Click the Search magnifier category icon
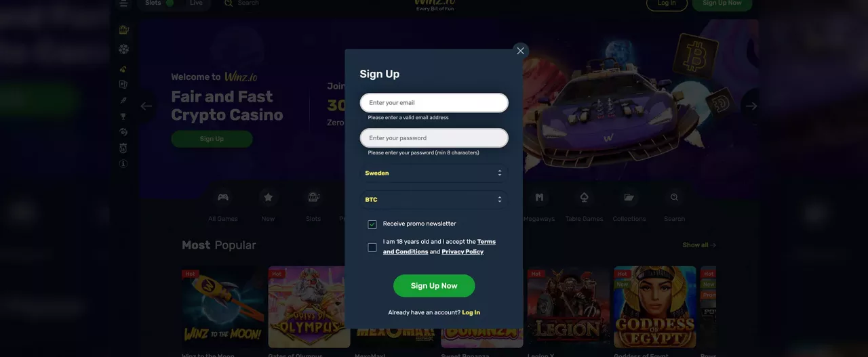Screen dimensions: 868x357 [x=674, y=197]
